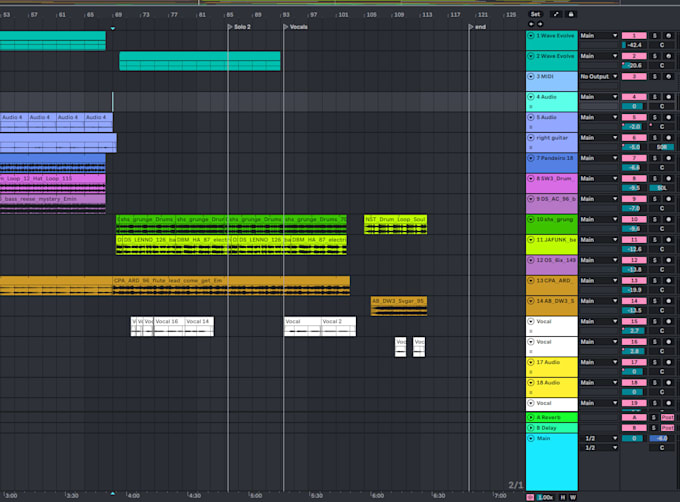Screen dimensions: 680x502
Task: Click the insert marker triangle above bar 69
Action: pyautogui.click(x=113, y=29)
